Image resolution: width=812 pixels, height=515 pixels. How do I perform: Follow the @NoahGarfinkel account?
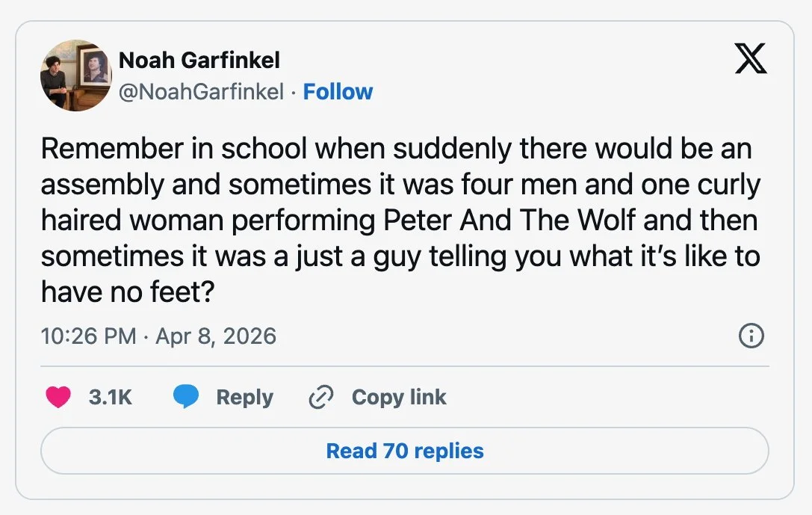pyautogui.click(x=338, y=92)
